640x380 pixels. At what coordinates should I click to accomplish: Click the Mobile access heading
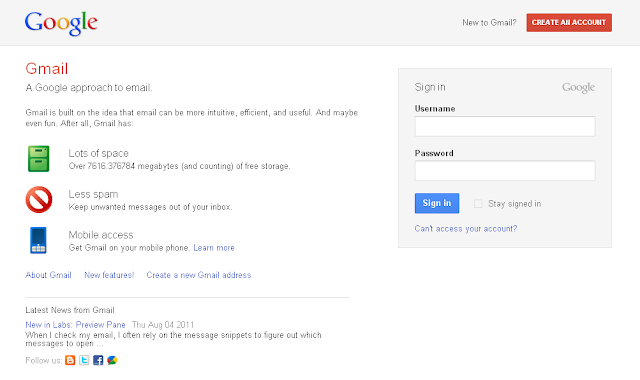(101, 235)
